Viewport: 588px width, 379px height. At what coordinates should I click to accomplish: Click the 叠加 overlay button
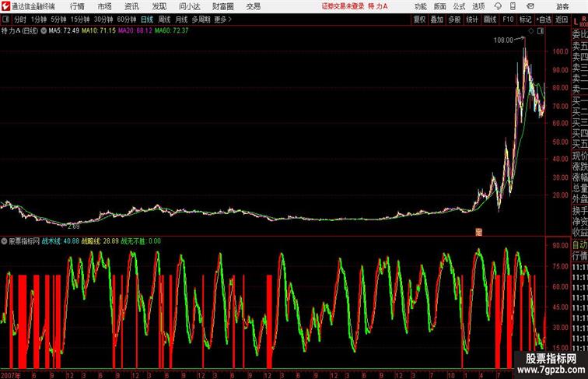pos(437,19)
